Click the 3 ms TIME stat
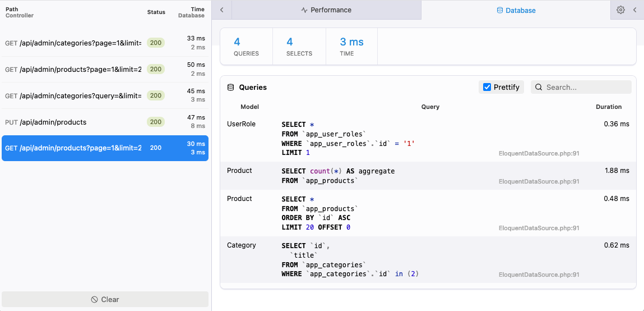This screenshot has height=311, width=644. point(351,47)
